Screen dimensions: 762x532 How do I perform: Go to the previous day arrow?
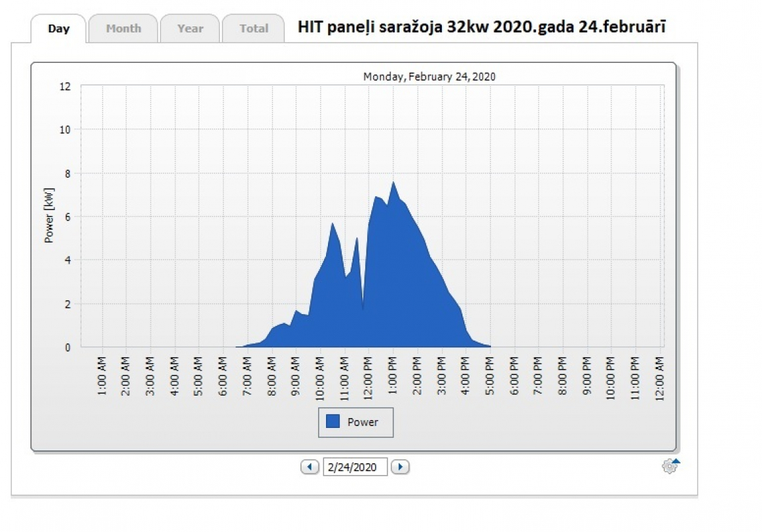309,467
